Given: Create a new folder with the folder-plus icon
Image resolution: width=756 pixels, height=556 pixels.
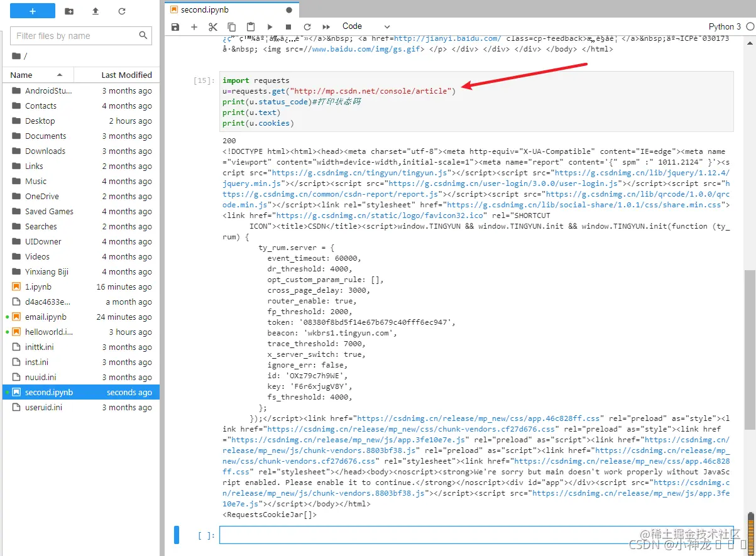Looking at the screenshot, I should (69, 11).
